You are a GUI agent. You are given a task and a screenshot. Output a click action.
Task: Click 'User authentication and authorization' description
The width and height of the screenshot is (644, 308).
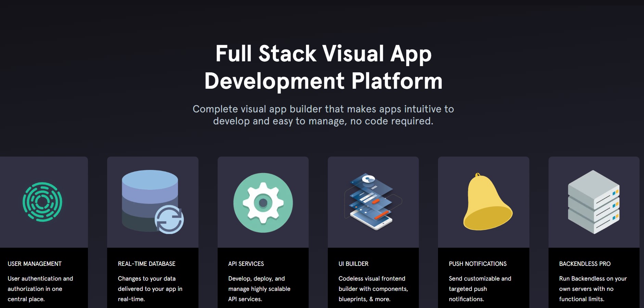click(40, 289)
